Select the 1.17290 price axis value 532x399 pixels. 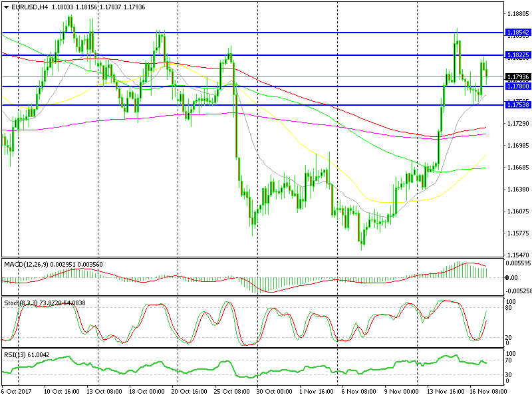[x=518, y=124]
